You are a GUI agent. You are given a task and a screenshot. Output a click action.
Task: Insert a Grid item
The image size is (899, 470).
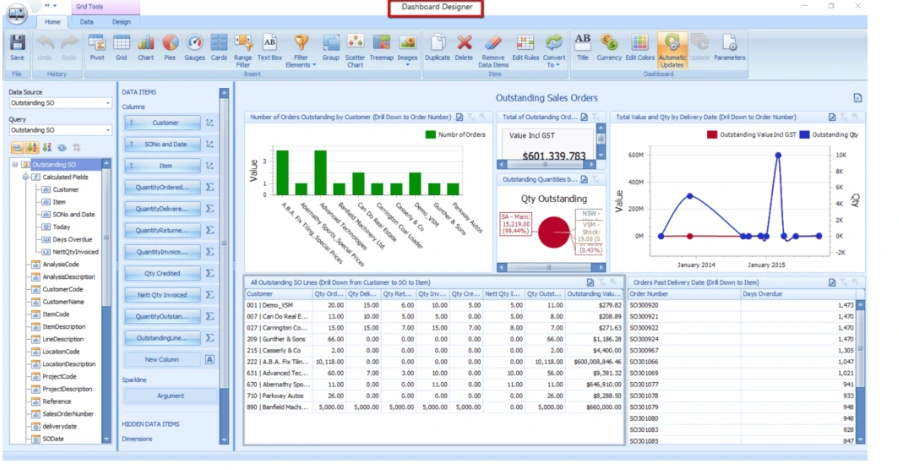(121, 47)
